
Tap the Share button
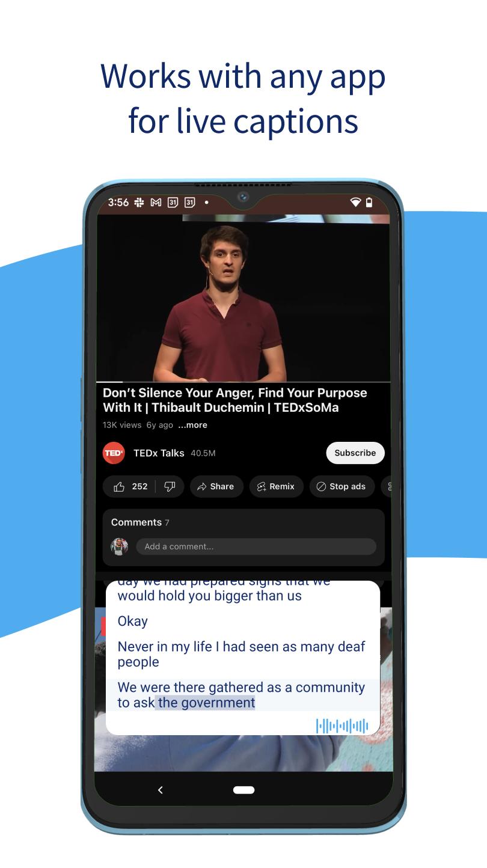216,486
